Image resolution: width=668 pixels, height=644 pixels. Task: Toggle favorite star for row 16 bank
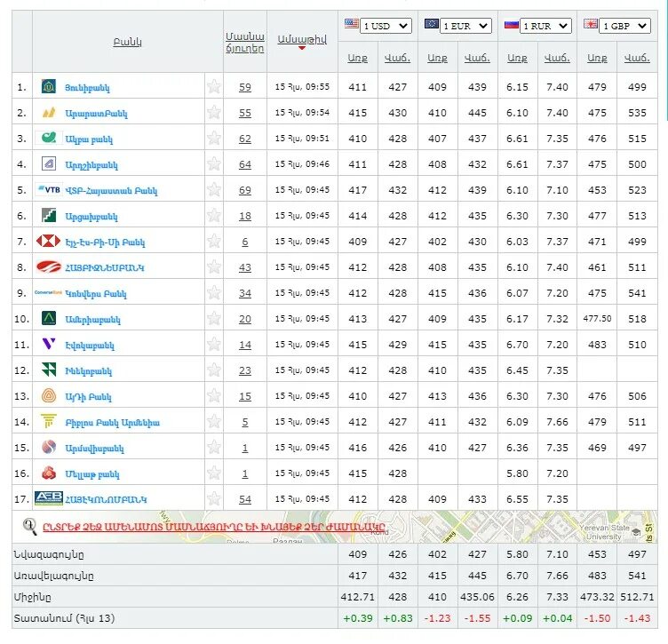point(214,473)
